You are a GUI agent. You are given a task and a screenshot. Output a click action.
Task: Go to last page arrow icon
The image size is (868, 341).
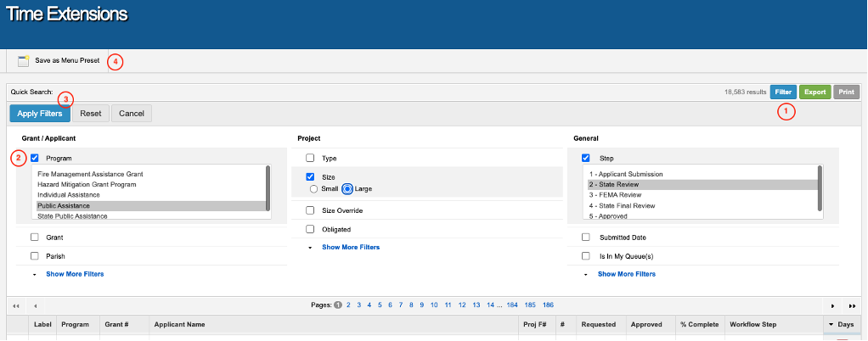coord(851,305)
